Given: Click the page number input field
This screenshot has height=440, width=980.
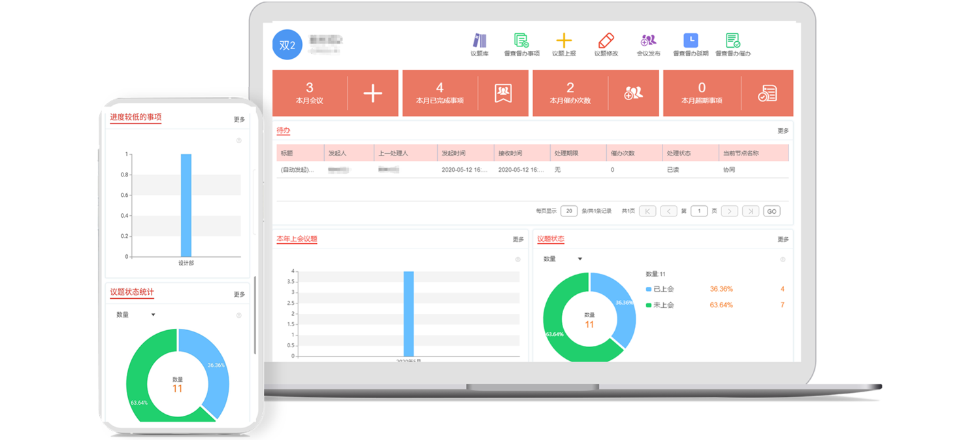Looking at the screenshot, I should point(699,211).
